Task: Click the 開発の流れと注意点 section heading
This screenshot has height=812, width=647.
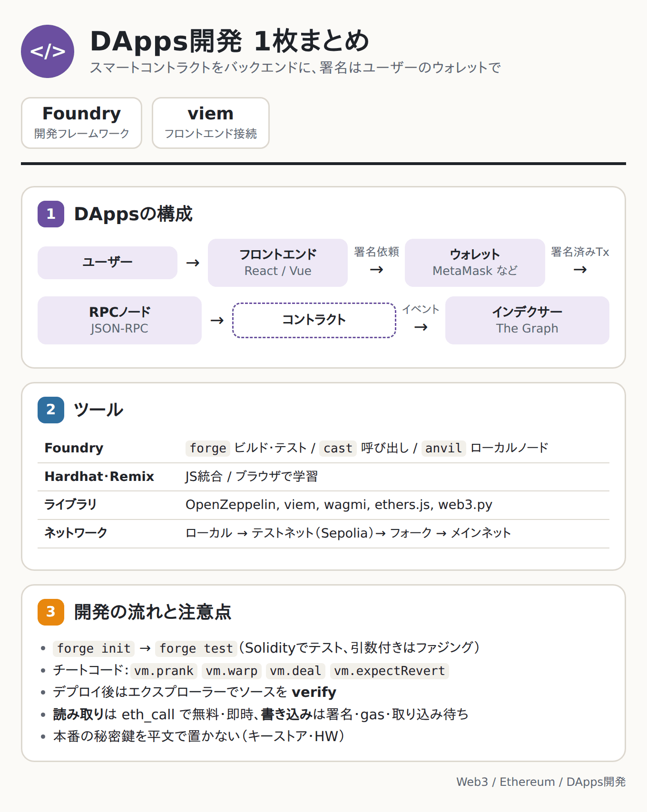Action: click(153, 612)
